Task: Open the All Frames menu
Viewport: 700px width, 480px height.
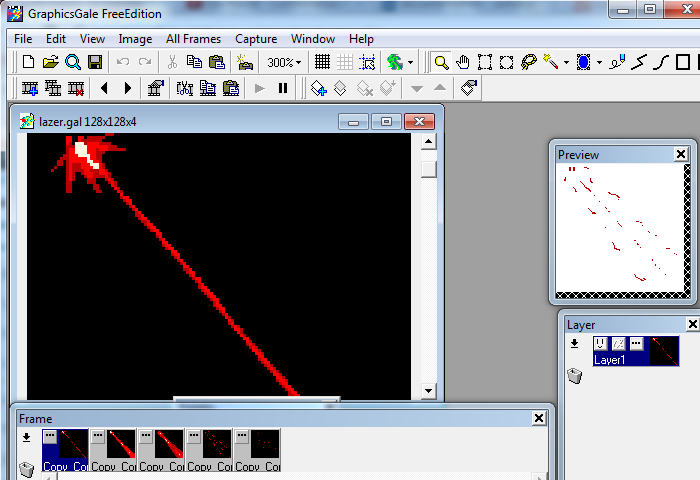Action: [x=193, y=39]
